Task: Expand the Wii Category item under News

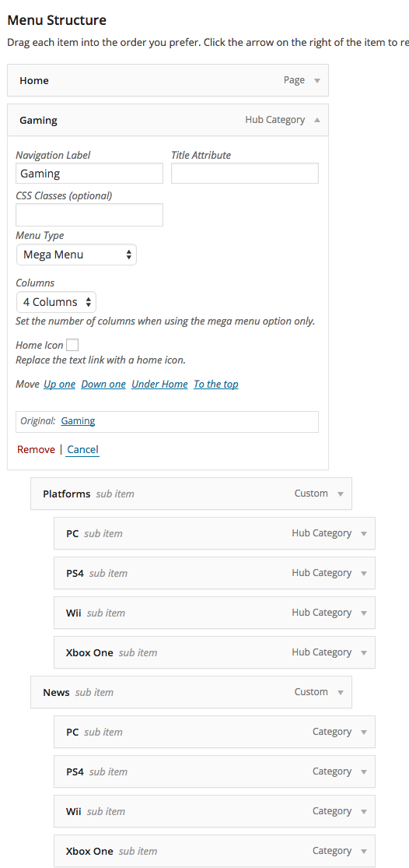Action: 364,812
